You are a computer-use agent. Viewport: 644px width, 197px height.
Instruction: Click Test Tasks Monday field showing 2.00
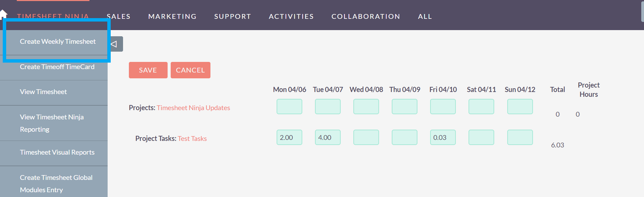click(x=289, y=137)
